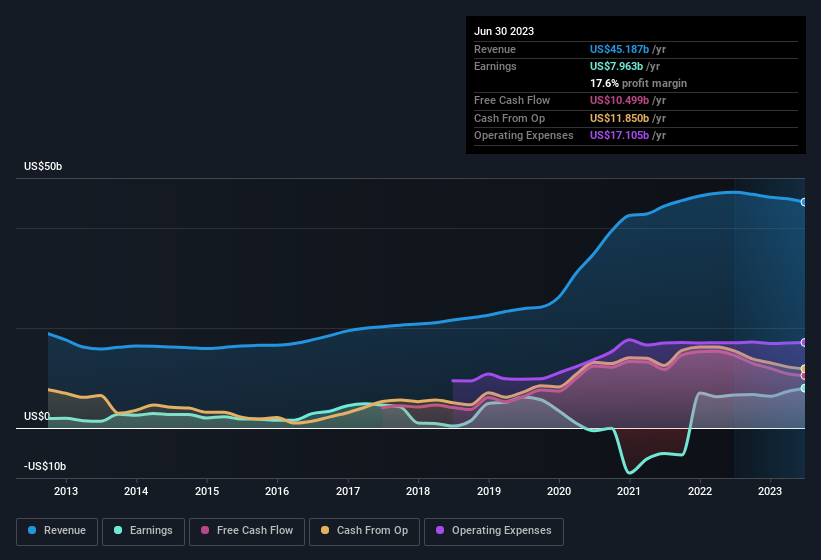
Task: Click the US$0 y-axis label
Action: point(37,416)
